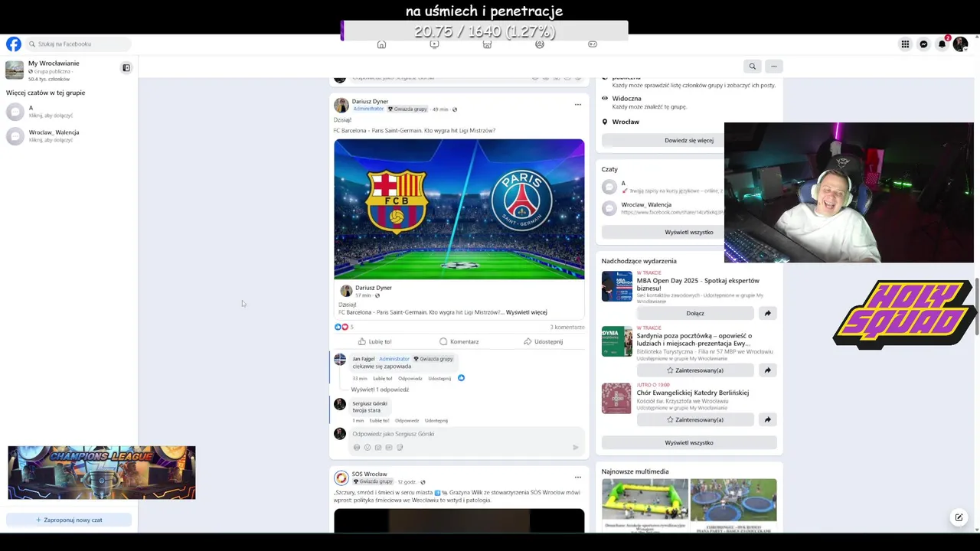The width and height of the screenshot is (980, 551).
Task: Open My Wrocławianie group name in sidebar
Action: click(x=54, y=64)
